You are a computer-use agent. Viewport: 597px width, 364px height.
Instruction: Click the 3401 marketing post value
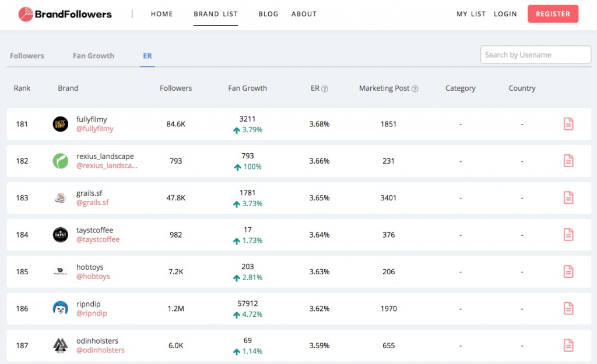(x=388, y=198)
